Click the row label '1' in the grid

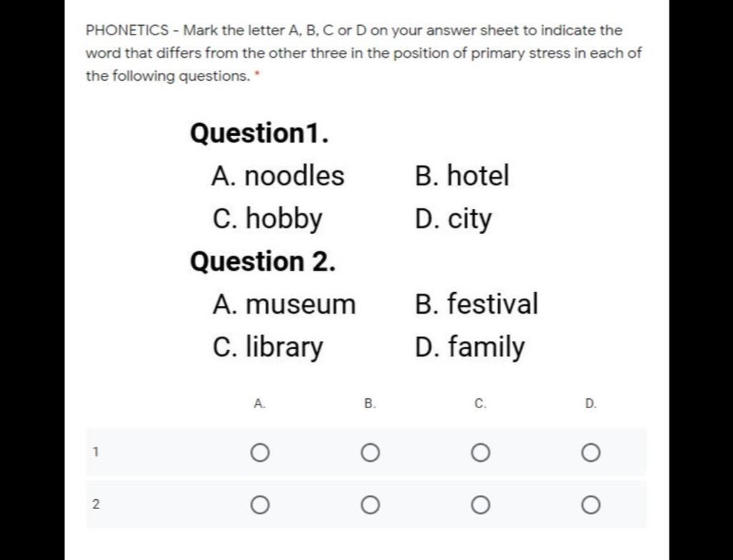96,452
